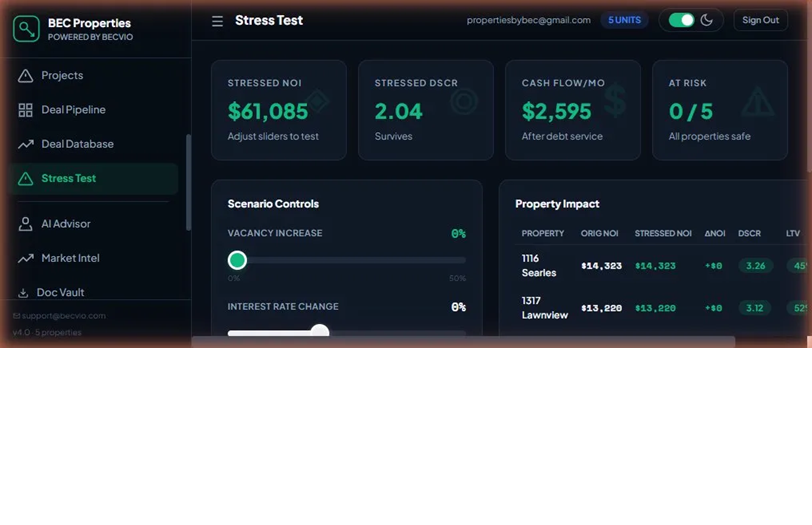Image resolution: width=812 pixels, height=525 pixels.
Task: Open Market Intel in the sidebar
Action: 94,258
